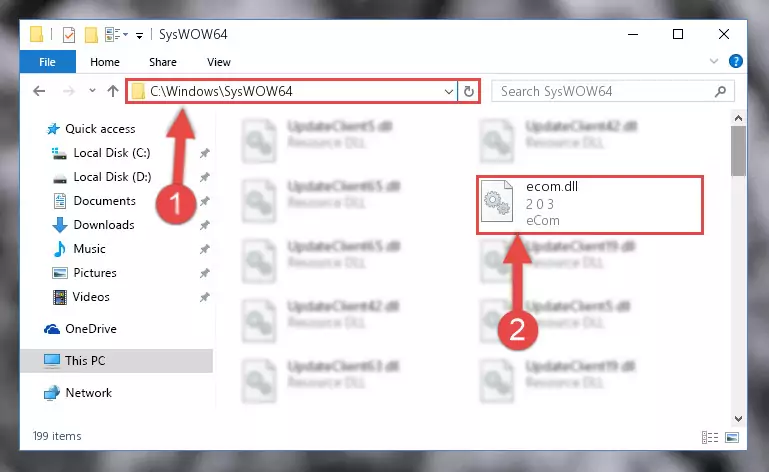Click the vertical scrollbar thumb
The image size is (769, 472).
coord(738,151)
